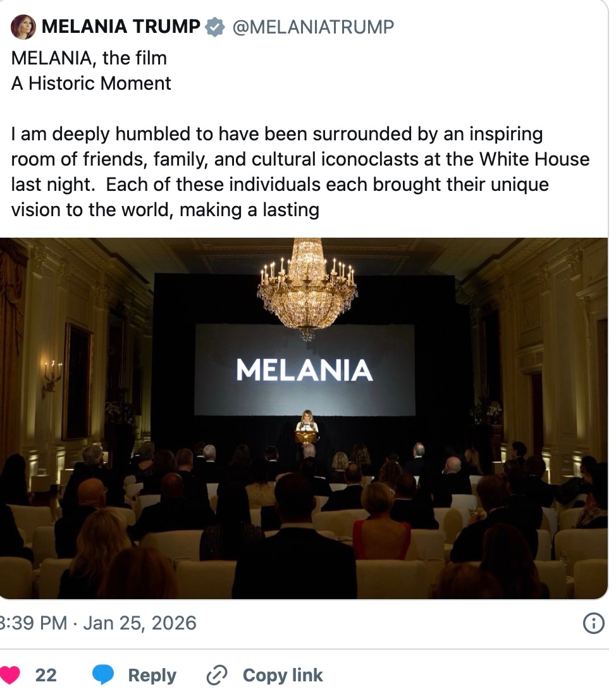Click the MELANIA projection screen in the photo
616x694 pixels.
[304, 369]
